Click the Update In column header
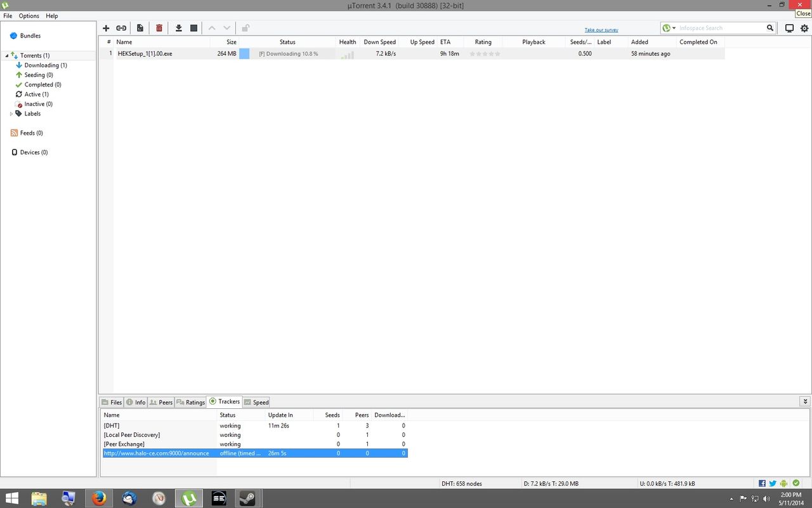This screenshot has width=812, height=508. tap(289, 415)
